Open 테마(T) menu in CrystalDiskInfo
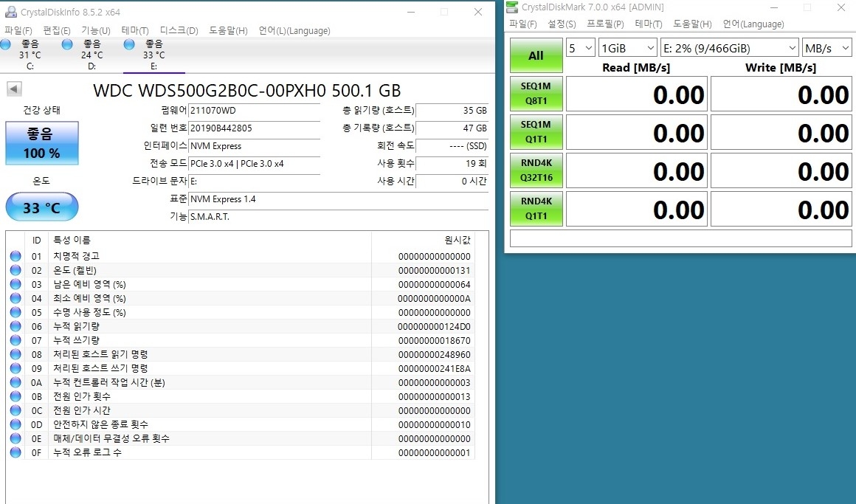This screenshot has width=856, height=504. (135, 30)
